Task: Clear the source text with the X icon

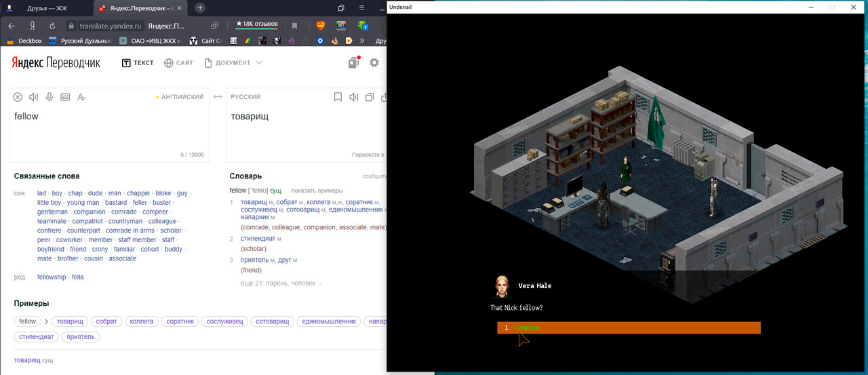Action: point(18,97)
